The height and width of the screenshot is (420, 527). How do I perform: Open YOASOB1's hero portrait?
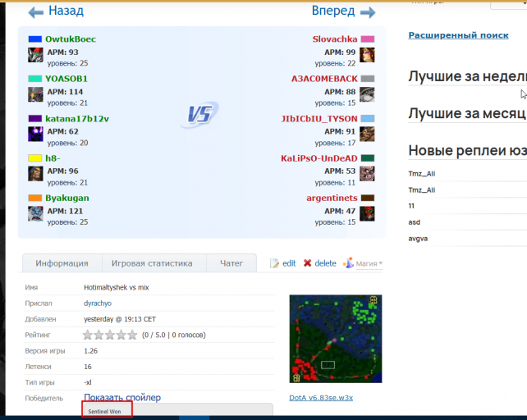(35, 94)
